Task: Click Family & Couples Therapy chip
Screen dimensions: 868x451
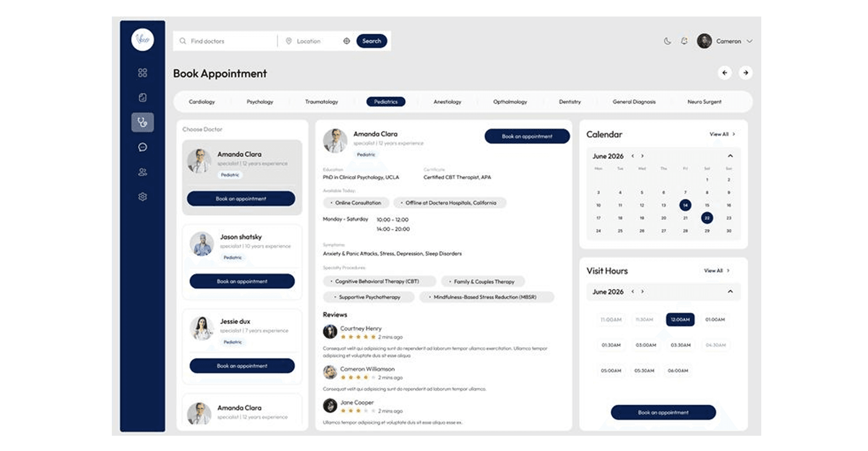Action: (x=483, y=282)
